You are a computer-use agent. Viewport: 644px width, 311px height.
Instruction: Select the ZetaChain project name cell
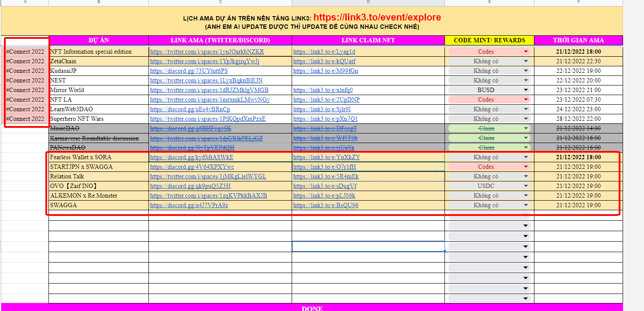point(99,61)
